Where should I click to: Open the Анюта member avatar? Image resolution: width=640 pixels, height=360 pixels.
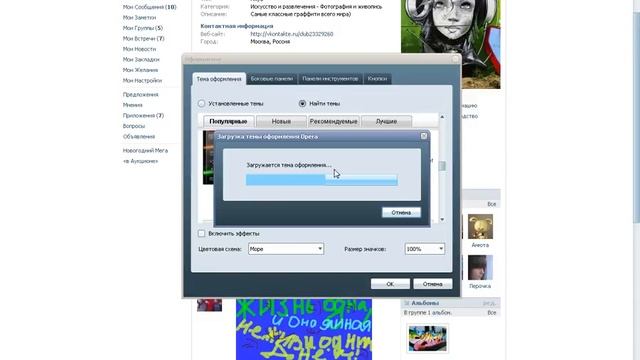pyautogui.click(x=480, y=227)
